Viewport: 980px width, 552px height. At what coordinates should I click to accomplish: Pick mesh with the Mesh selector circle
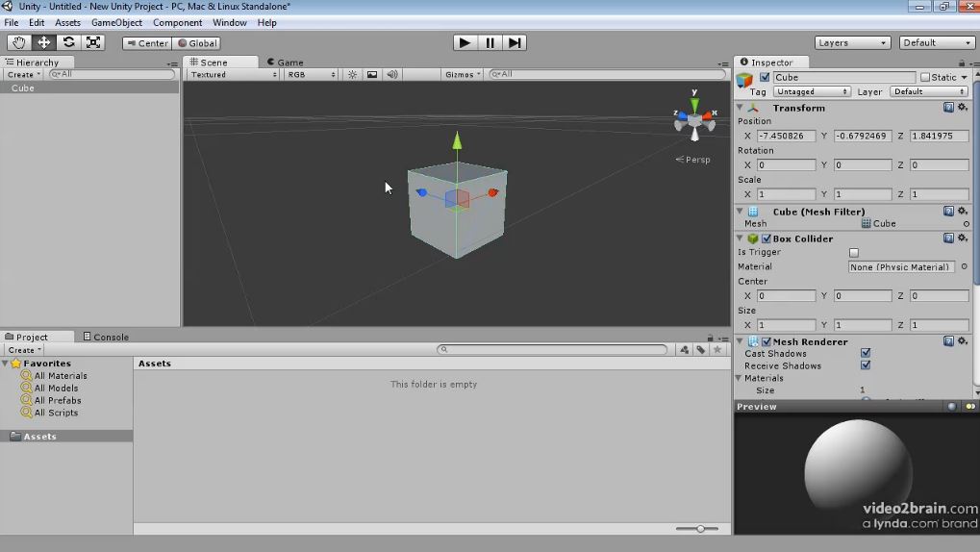point(967,224)
